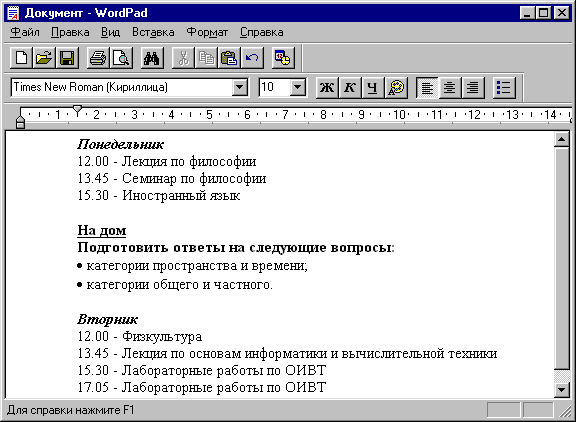The height and width of the screenshot is (422, 576).
Task: Create a new document with New icon
Action: pyautogui.click(x=21, y=58)
